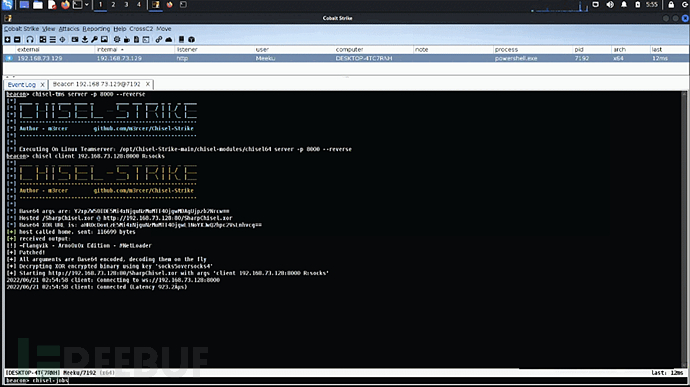Image resolution: width=690 pixels, height=387 pixels.
Task: Click the Java Signed Applet coffee icon
Action: (127, 40)
